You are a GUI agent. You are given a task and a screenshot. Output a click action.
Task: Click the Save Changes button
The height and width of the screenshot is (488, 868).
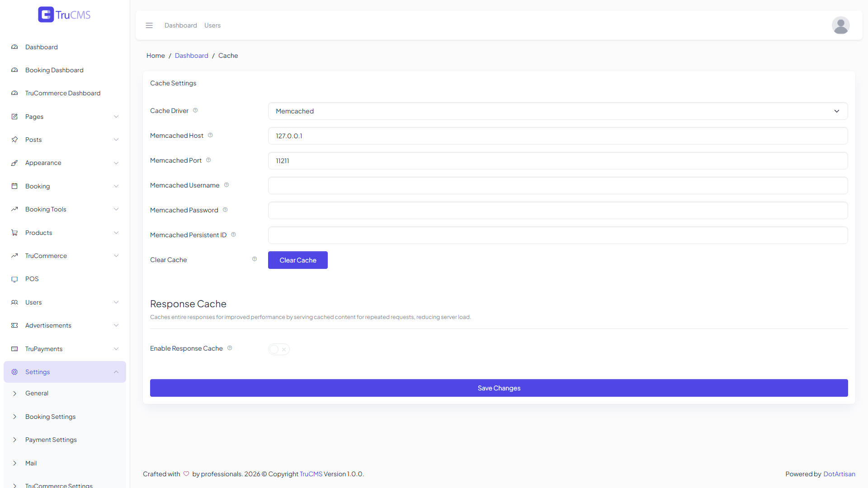pyautogui.click(x=499, y=388)
